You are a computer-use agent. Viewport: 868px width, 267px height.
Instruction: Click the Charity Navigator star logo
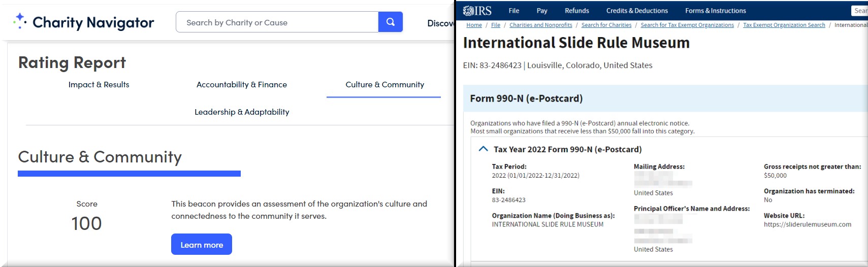[x=20, y=21]
